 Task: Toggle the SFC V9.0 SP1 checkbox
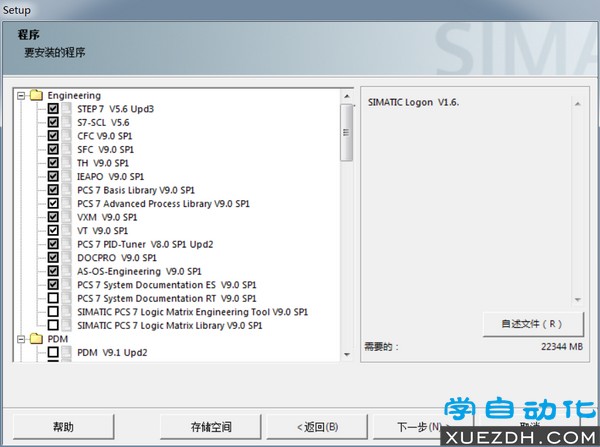click(53, 149)
